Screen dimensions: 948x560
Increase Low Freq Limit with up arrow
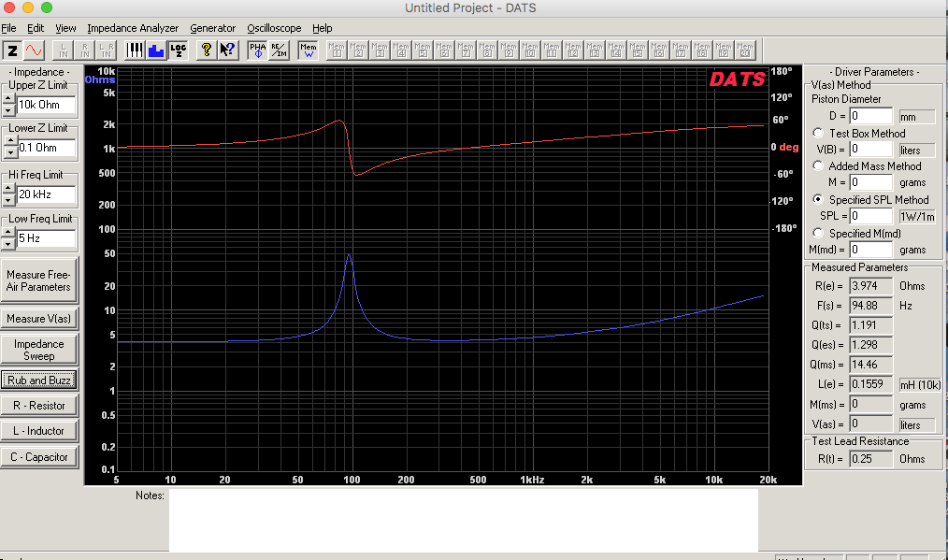pyautogui.click(x=8, y=232)
